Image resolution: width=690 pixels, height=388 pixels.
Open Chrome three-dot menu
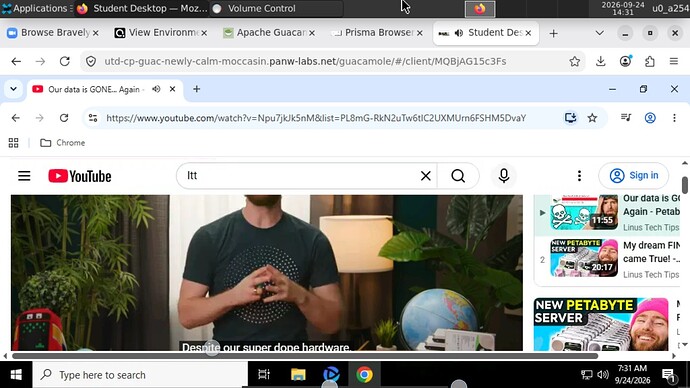pyautogui.click(x=674, y=118)
